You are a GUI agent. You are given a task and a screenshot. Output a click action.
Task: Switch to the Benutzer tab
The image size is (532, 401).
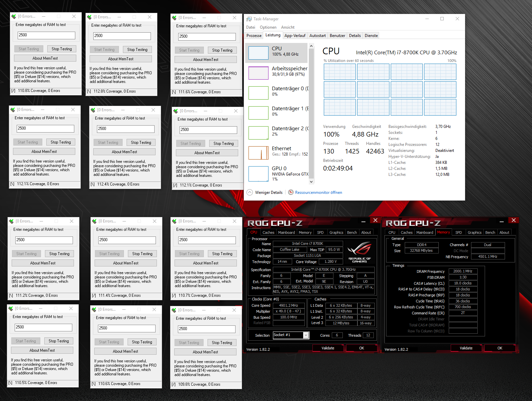(x=337, y=36)
